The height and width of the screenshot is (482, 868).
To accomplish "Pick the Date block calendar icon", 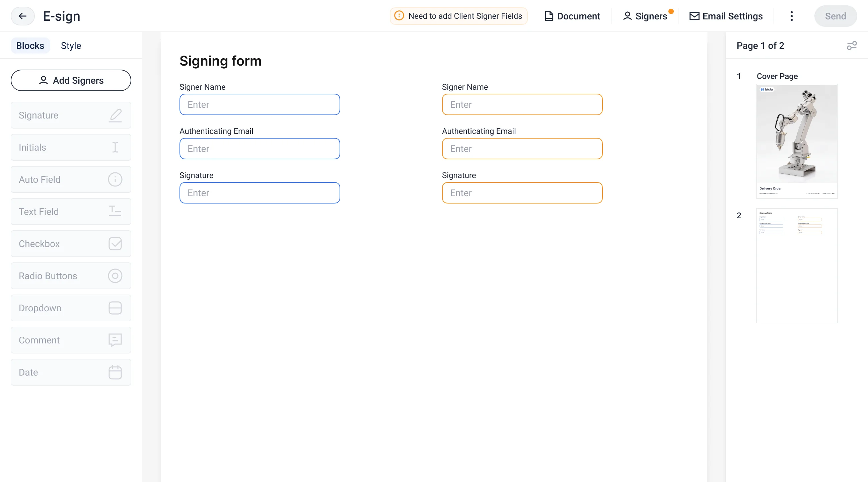I will (x=115, y=372).
